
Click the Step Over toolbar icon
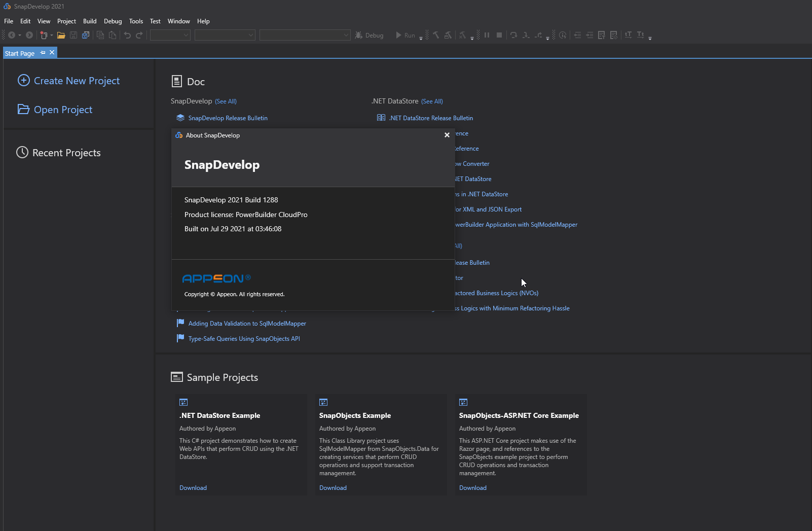pos(513,35)
